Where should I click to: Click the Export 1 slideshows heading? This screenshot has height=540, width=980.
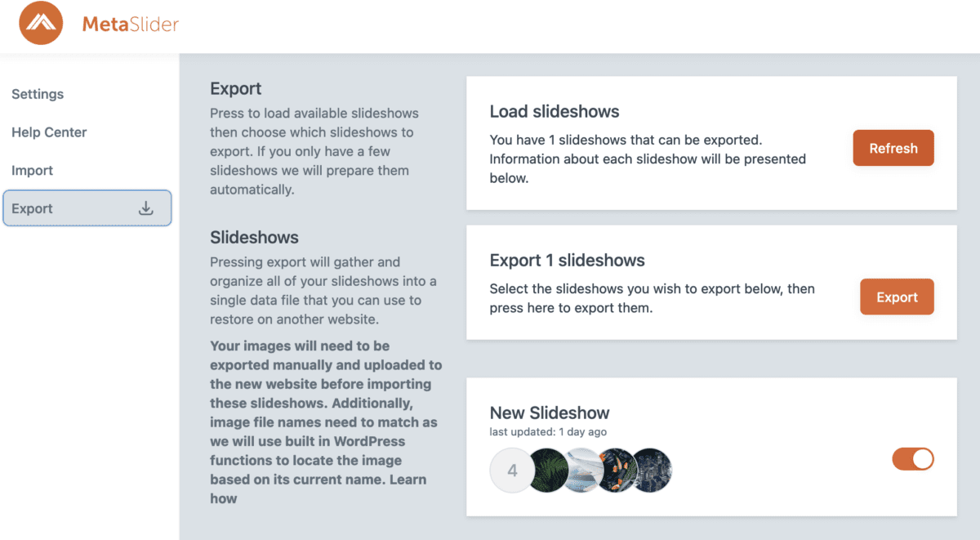(x=567, y=260)
